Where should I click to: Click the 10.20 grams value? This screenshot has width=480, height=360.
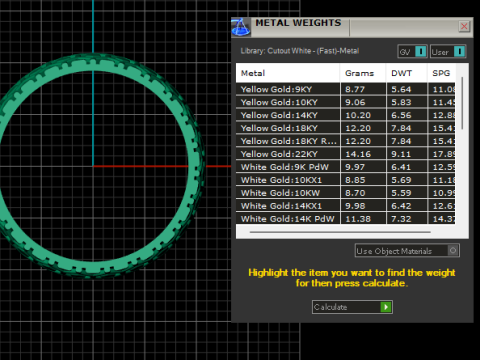(x=358, y=115)
